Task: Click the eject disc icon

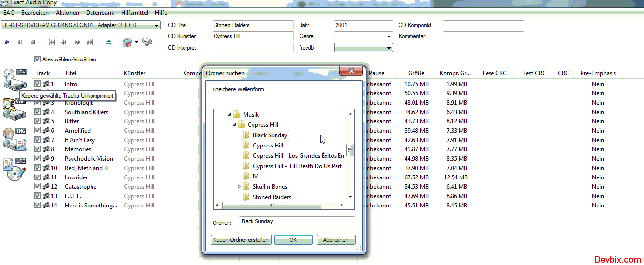Action: click(109, 42)
